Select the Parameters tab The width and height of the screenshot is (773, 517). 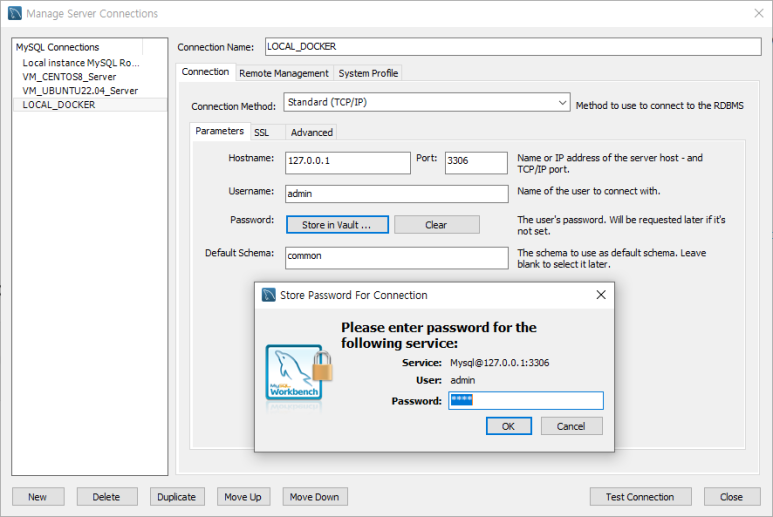click(219, 131)
